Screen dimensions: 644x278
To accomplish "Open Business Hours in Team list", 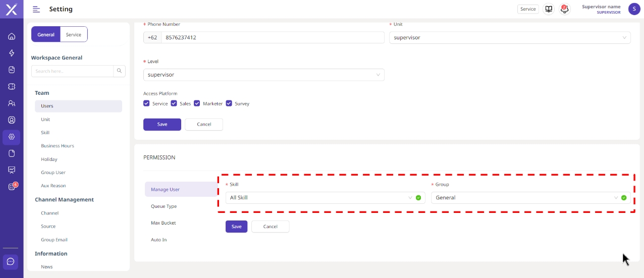I will (x=58, y=146).
